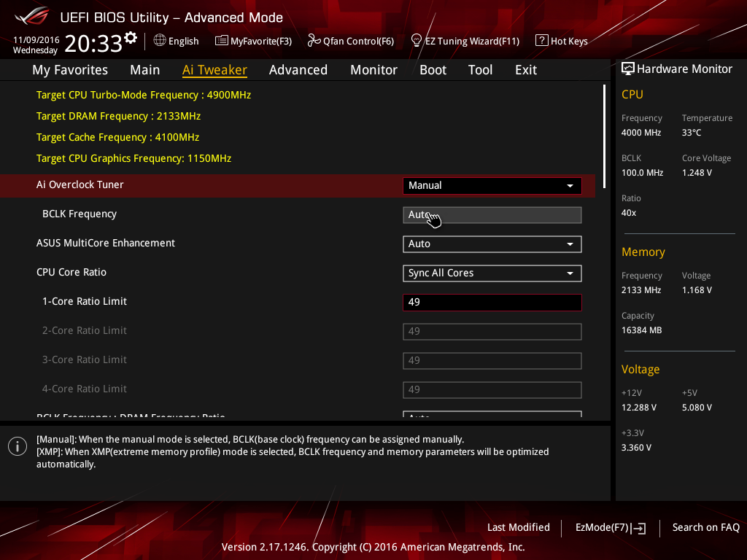Click Ratio 40x value
747x560 pixels.
[629, 213]
